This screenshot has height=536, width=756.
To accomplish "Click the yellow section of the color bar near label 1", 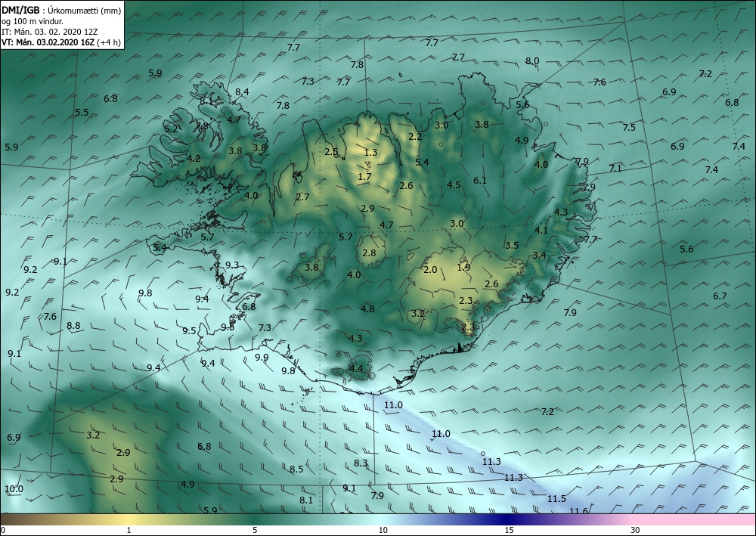I will (129, 519).
